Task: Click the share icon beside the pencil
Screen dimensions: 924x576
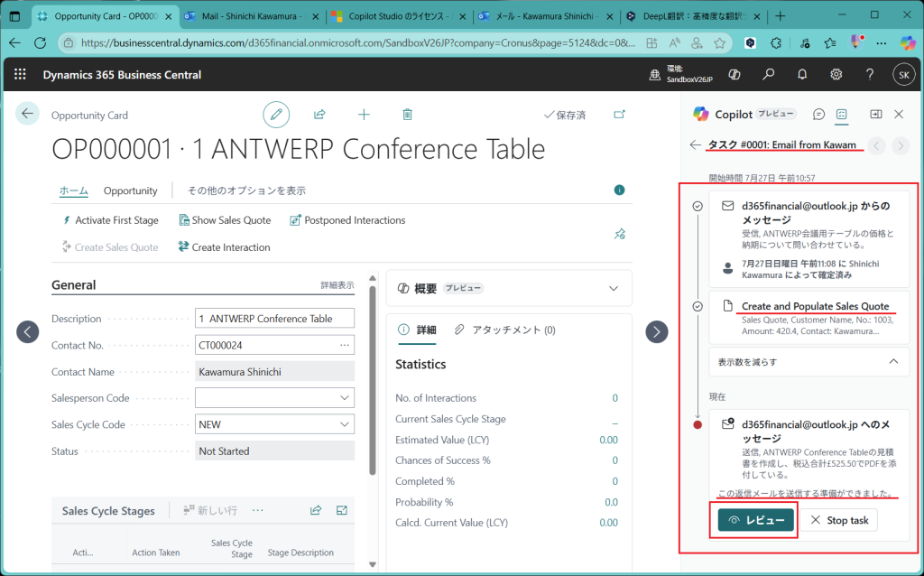Action: click(x=319, y=115)
